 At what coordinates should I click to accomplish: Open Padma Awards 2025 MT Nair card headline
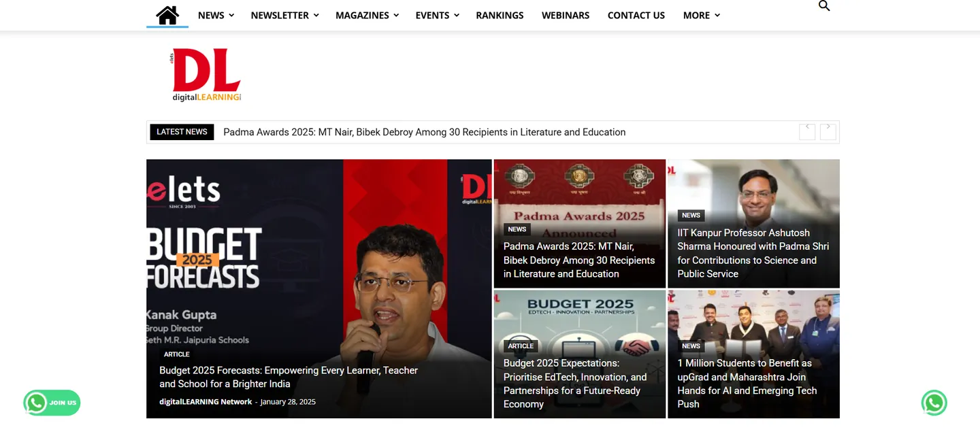coord(579,260)
